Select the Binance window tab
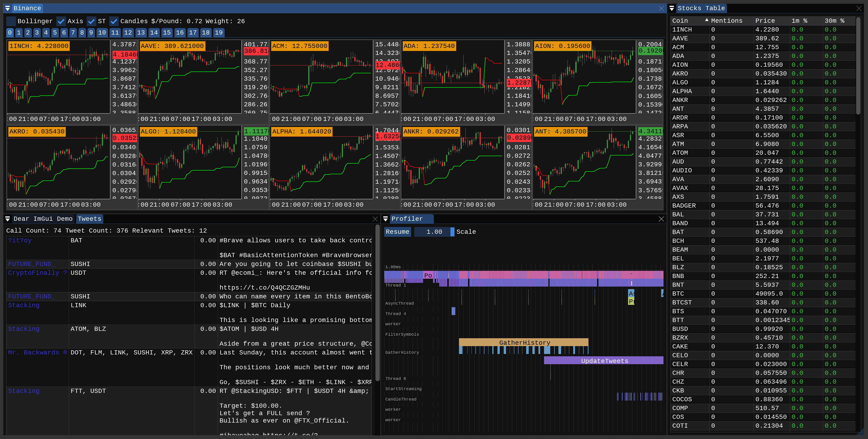Image resolution: width=868 pixels, height=439 pixels. tap(27, 8)
